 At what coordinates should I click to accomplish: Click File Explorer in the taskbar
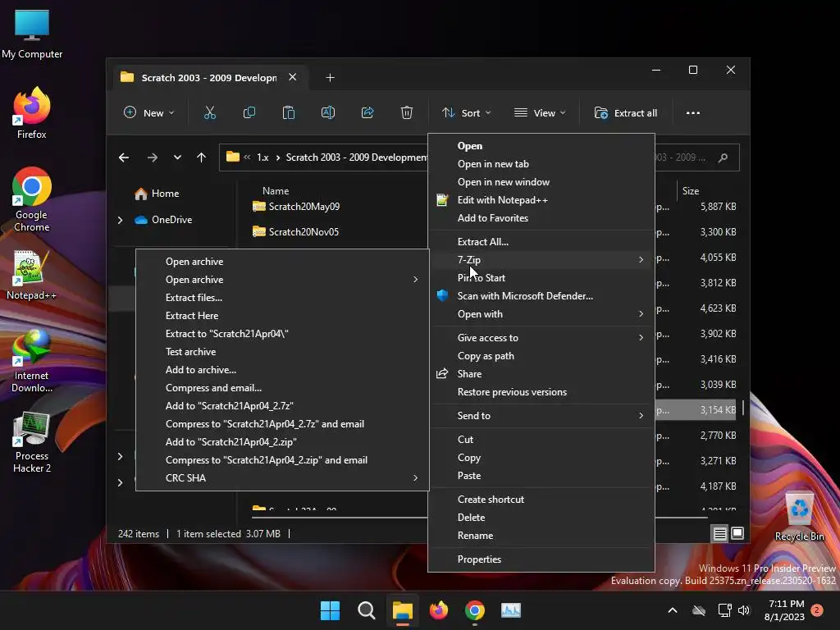tap(402, 610)
